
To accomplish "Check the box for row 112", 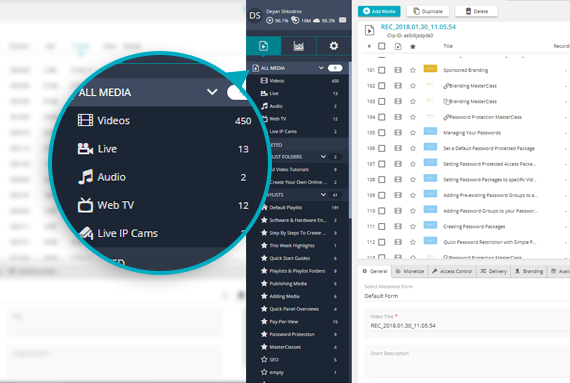I will coord(382,242).
